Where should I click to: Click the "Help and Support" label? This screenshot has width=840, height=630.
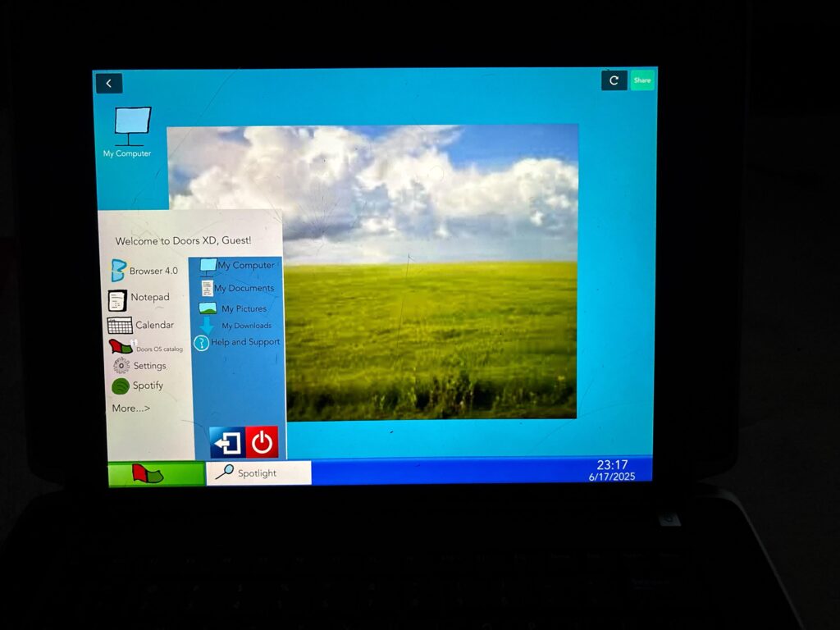(245, 342)
